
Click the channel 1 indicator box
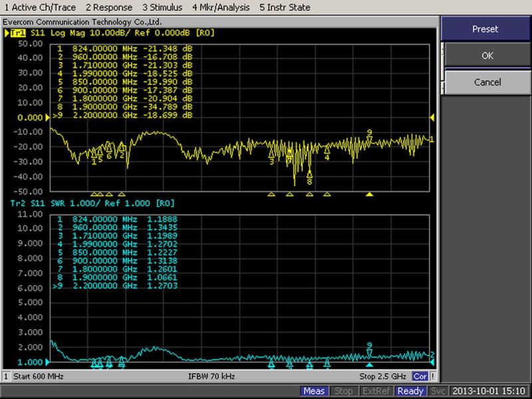coord(6,376)
